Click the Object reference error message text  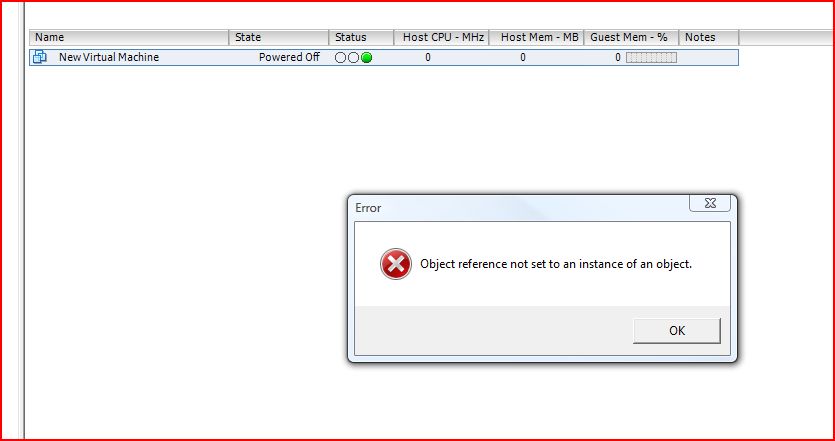[x=556, y=264]
